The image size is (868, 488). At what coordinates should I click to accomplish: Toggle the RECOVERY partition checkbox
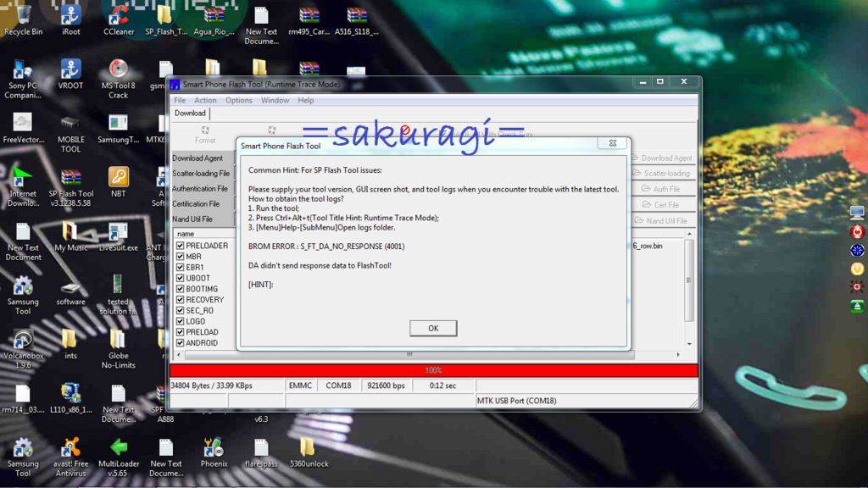[180, 300]
